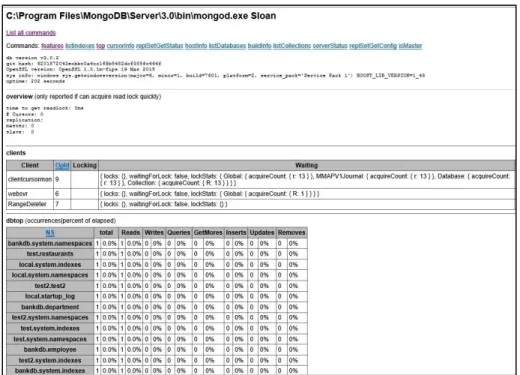Open the cursorInfo command link
Viewport: 520px width, 375px height.
pyautogui.click(x=120, y=46)
